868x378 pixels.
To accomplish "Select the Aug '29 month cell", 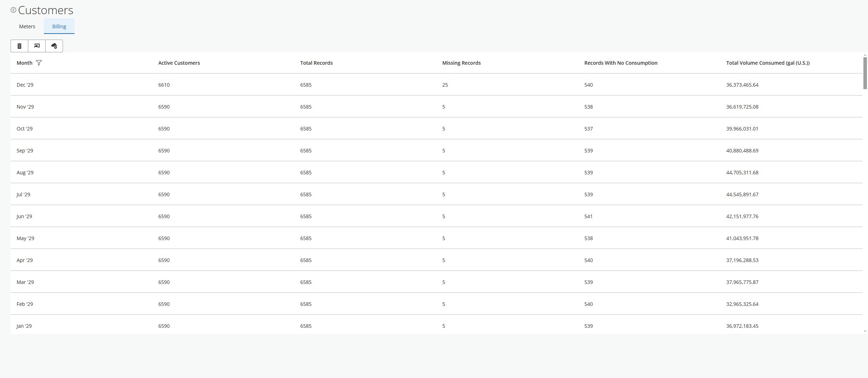I will click(x=25, y=173).
